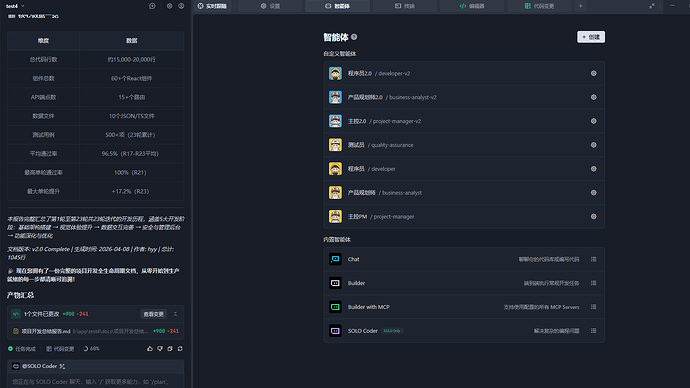Image resolution: width=690 pixels, height=388 pixels.
Task: Click the SOLO Only badge
Action: [392, 331]
